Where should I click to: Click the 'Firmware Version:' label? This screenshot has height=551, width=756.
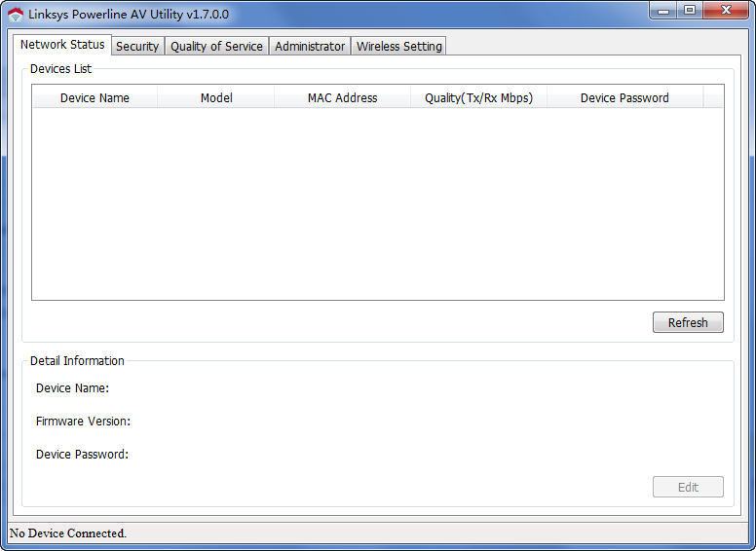click(x=83, y=422)
